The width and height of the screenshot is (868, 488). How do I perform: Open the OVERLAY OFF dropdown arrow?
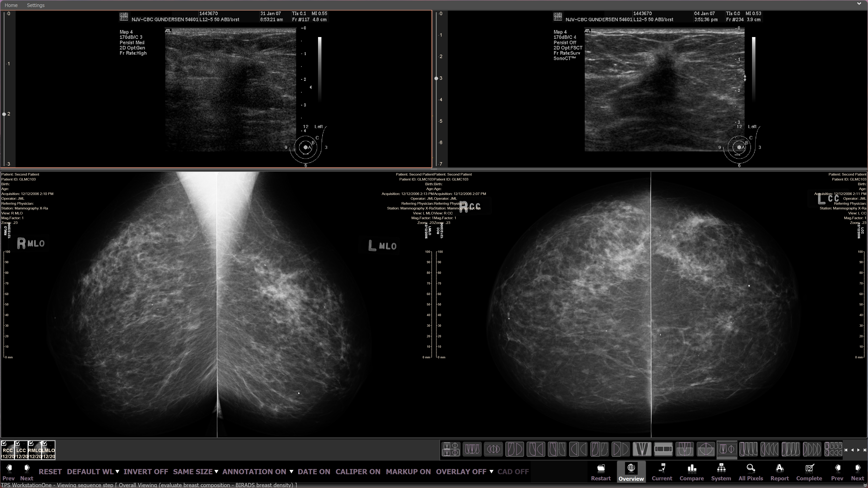tap(491, 472)
